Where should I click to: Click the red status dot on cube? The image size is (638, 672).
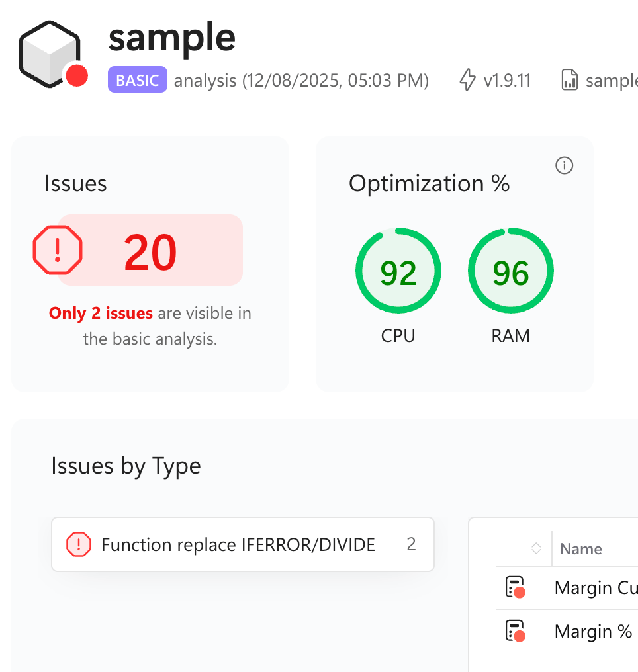[x=77, y=76]
